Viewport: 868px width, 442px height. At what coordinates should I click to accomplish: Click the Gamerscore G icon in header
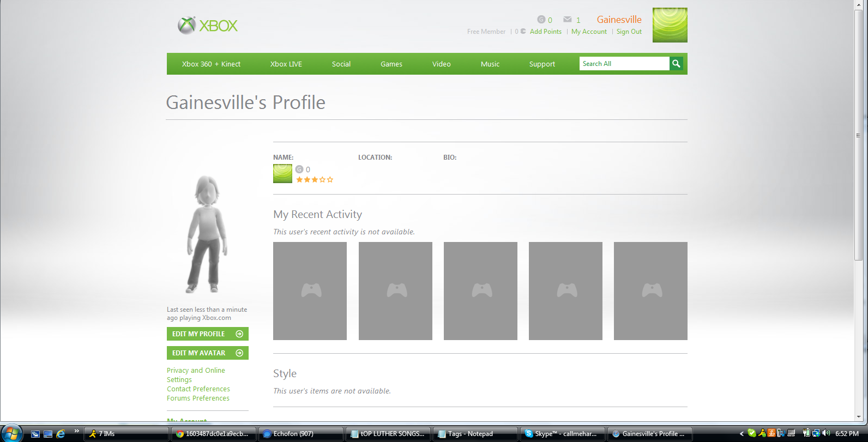541,20
